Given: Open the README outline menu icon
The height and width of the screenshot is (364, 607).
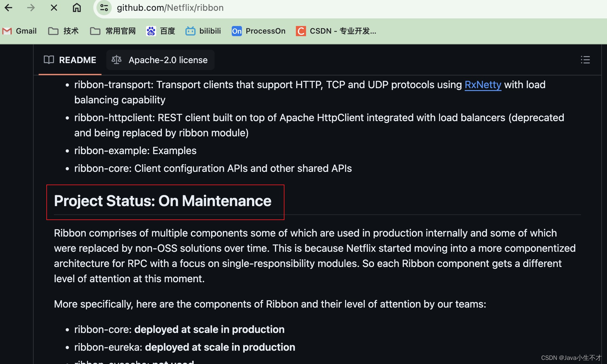Looking at the screenshot, I should pyautogui.click(x=585, y=60).
